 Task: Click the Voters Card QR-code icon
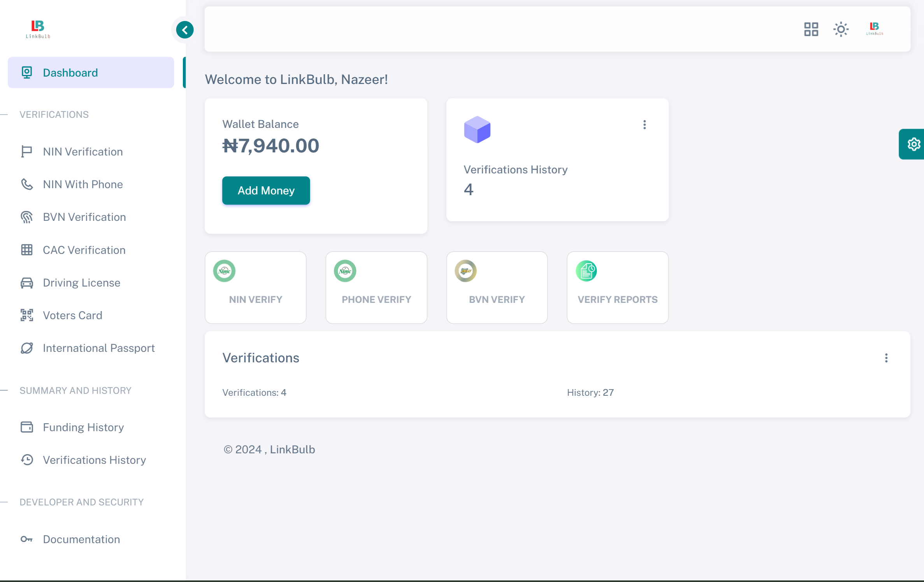(26, 315)
